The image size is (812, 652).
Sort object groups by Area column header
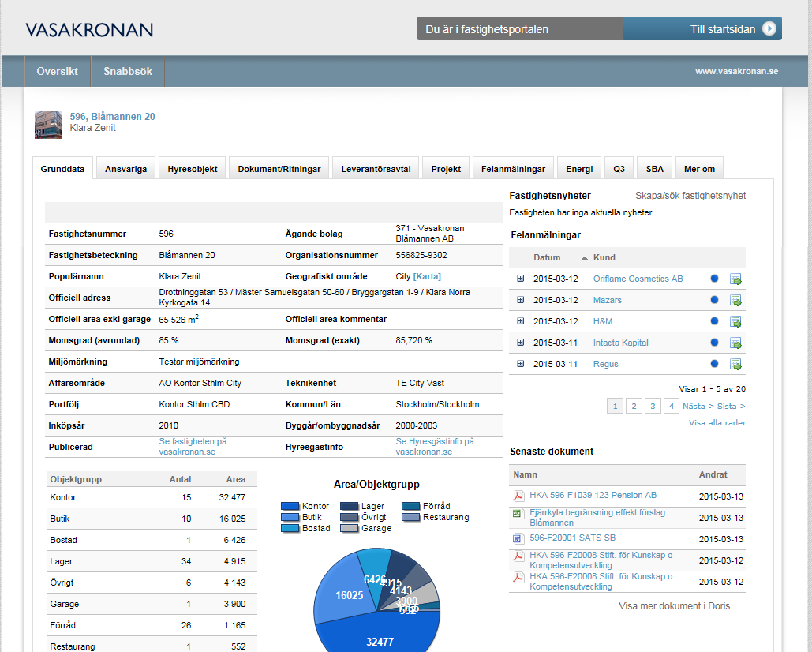pyautogui.click(x=236, y=479)
